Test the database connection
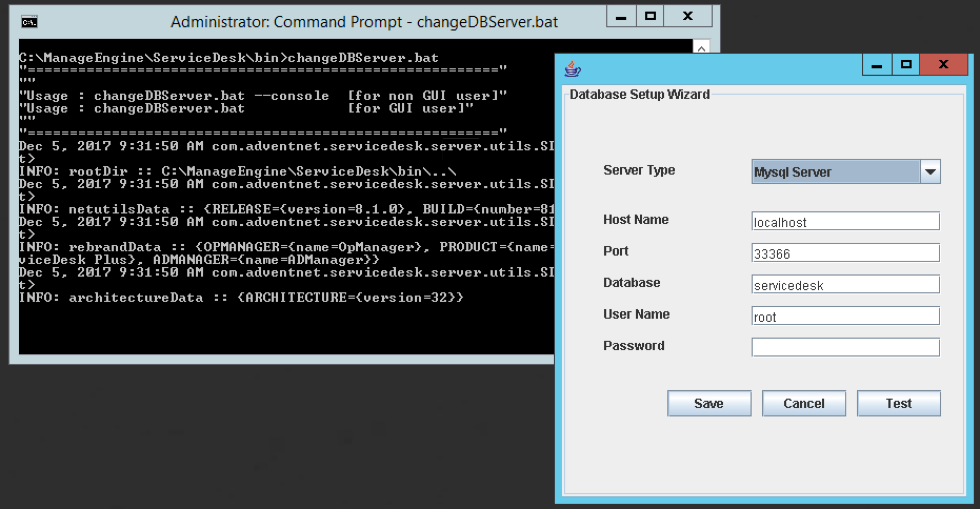 898,403
